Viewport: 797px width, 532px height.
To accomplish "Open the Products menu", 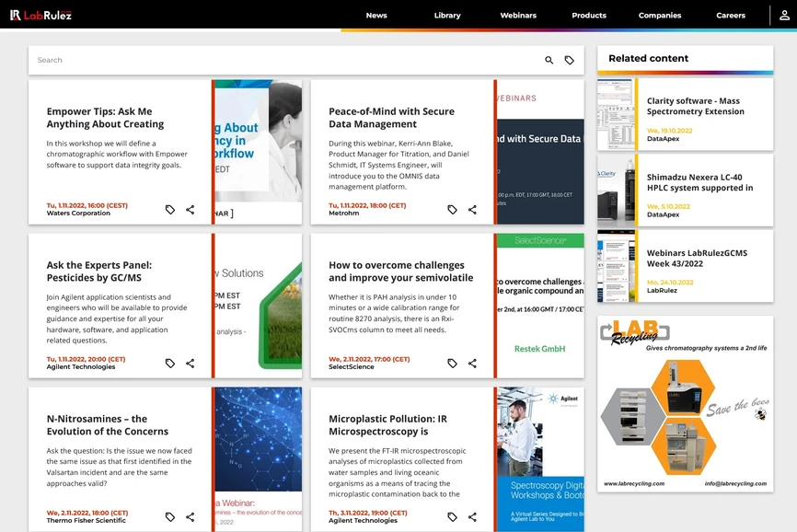I will click(x=589, y=16).
